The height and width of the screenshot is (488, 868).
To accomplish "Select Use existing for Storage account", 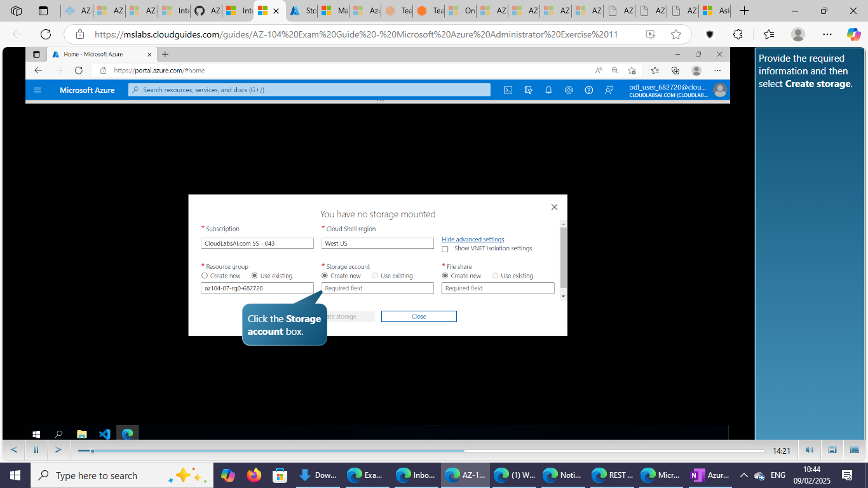I will coord(374,275).
